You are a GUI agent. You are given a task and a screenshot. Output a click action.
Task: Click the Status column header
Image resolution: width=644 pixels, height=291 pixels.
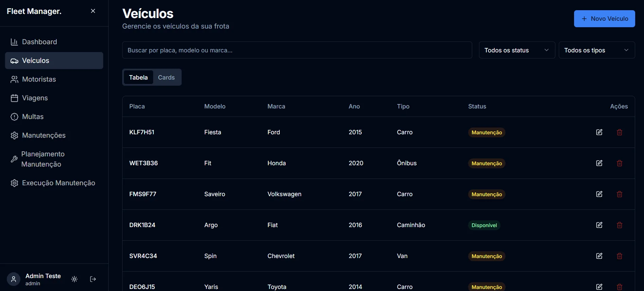pos(477,106)
